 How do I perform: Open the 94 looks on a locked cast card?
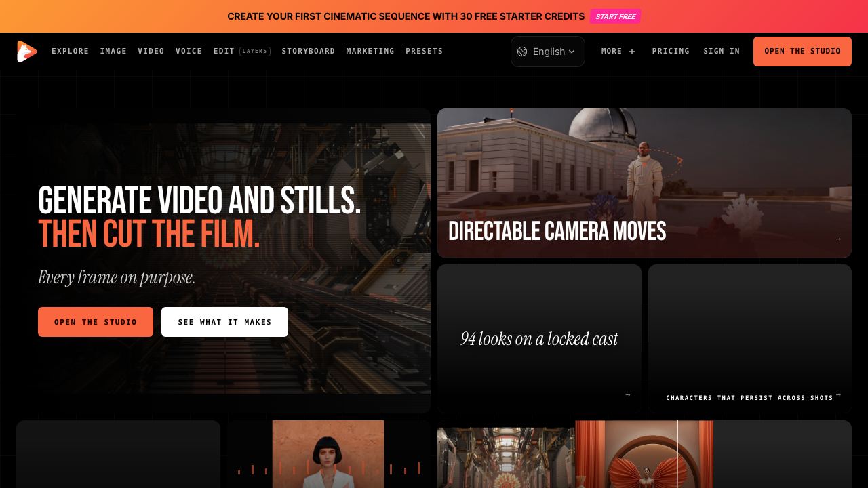(539, 339)
